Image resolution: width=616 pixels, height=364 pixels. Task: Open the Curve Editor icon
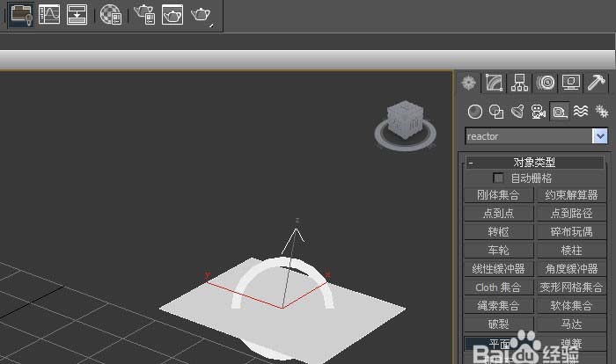click(49, 15)
